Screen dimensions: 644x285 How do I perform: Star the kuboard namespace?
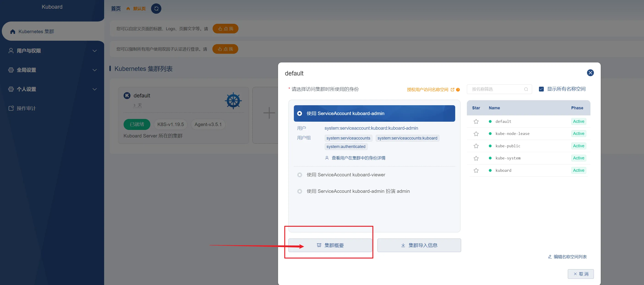coord(476,170)
